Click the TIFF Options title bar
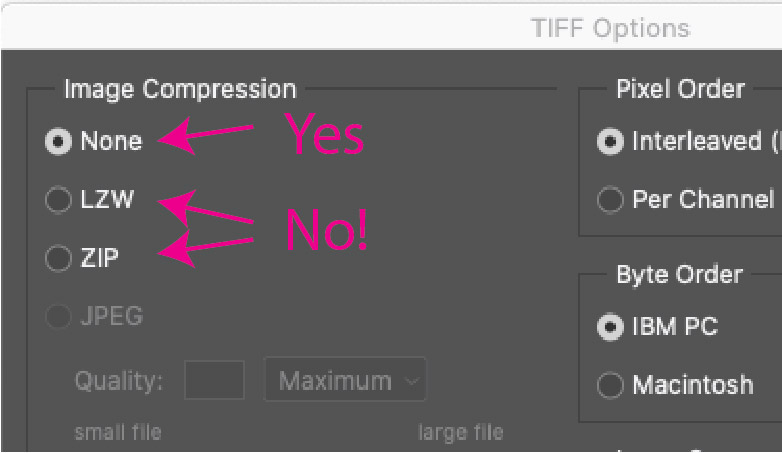 [x=610, y=27]
